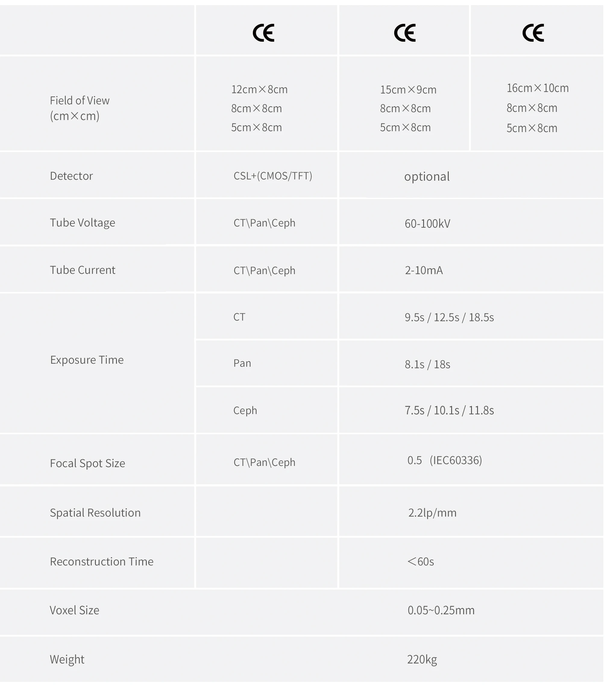Select the 15cm×9cm field of view value

click(408, 90)
